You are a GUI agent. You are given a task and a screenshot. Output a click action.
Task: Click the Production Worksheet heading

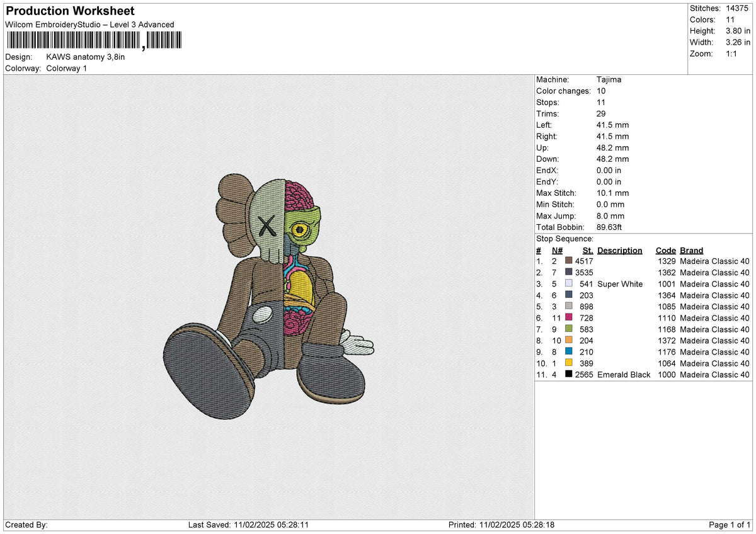[x=70, y=11]
